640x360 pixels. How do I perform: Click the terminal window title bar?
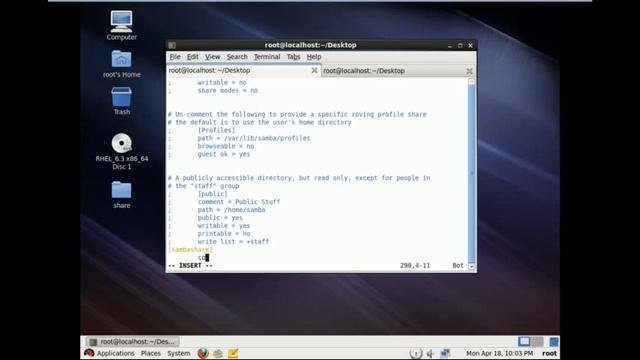tap(310, 45)
